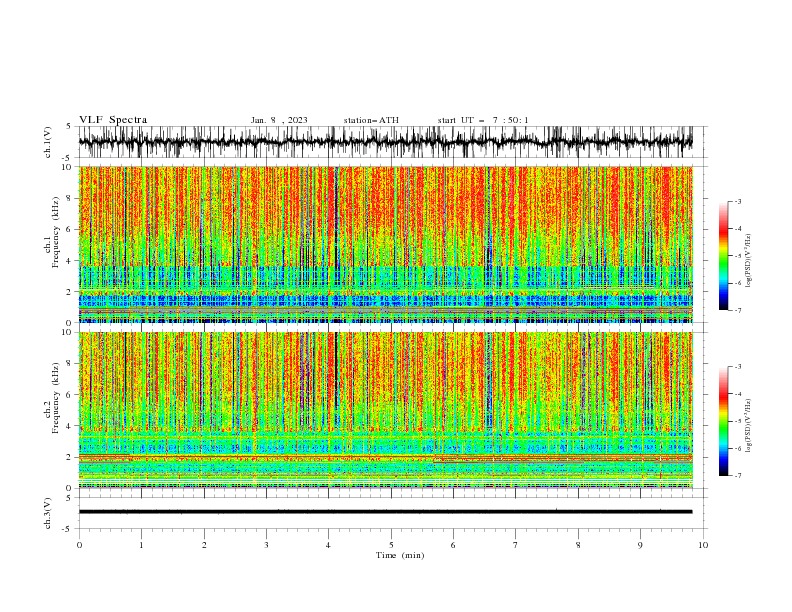Click the ch.2 'log(PSD)(V²/Hz)' colorbar label
792x612 pixels.
749,426
